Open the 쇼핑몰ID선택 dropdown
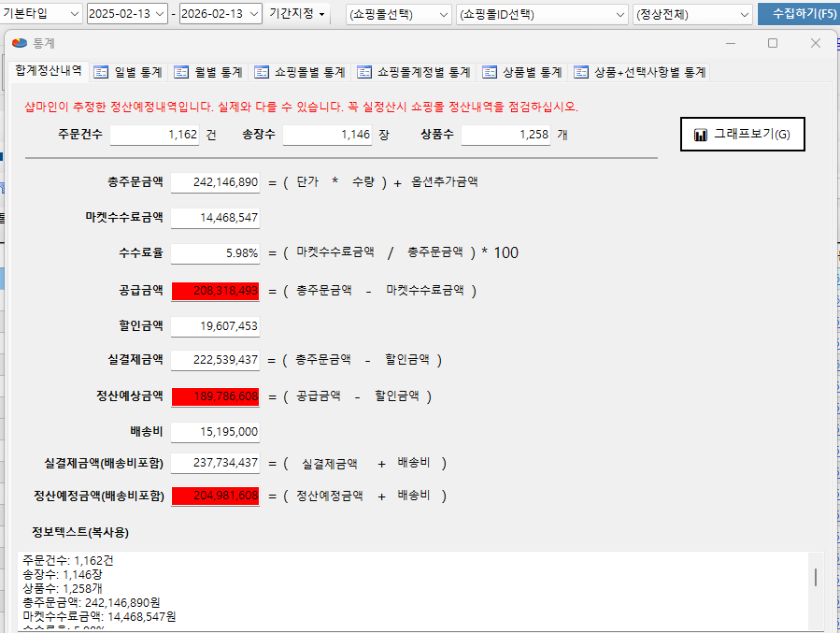 tap(621, 14)
